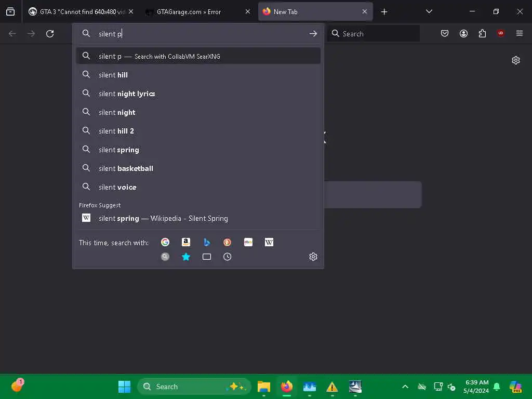Select the 'silent hill' suggestion
Image resolution: width=532 pixels, height=399 pixels.
pyautogui.click(x=198, y=75)
